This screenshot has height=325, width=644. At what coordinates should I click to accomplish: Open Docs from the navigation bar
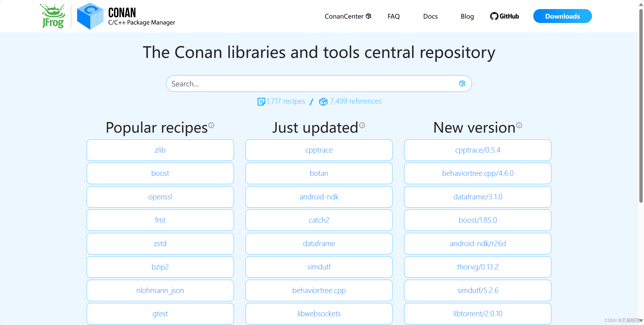coord(430,16)
